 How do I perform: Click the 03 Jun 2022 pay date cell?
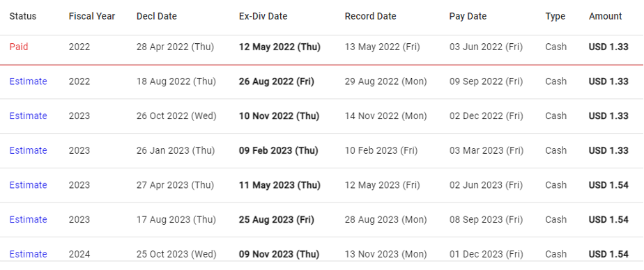tap(486, 47)
